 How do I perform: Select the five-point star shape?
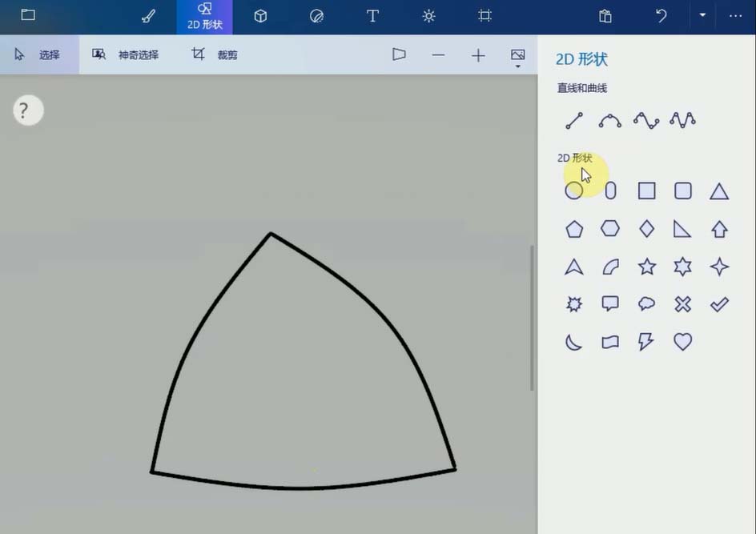coord(646,267)
